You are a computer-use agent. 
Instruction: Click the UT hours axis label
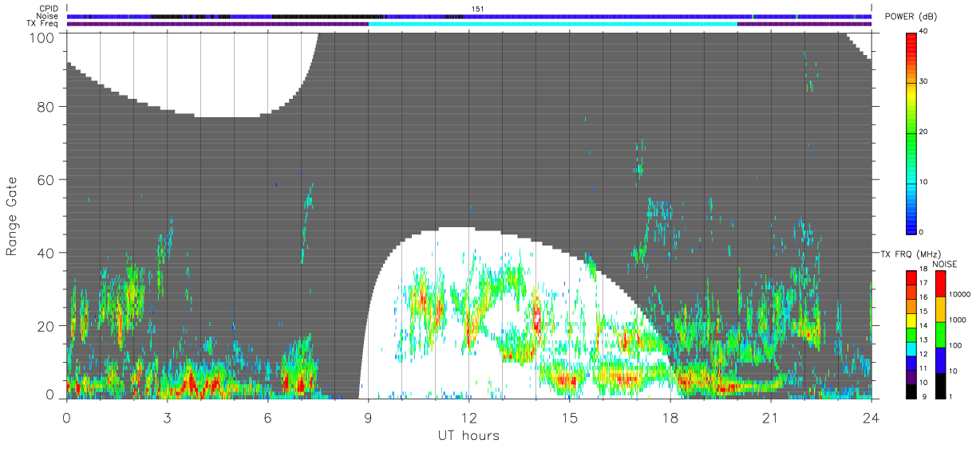(468, 435)
